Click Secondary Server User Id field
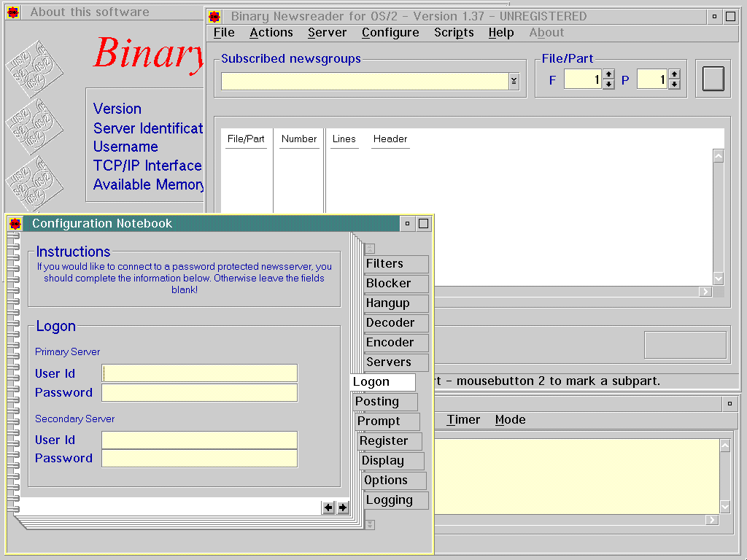 [200, 440]
